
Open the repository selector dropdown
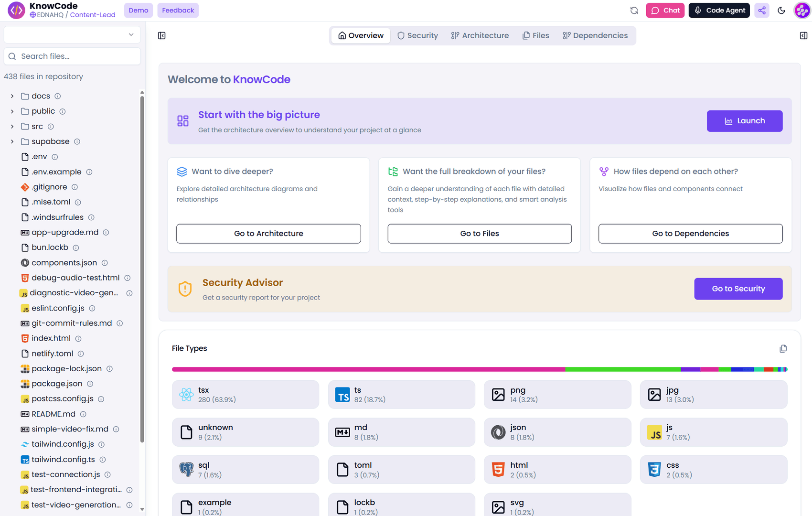[x=72, y=35]
